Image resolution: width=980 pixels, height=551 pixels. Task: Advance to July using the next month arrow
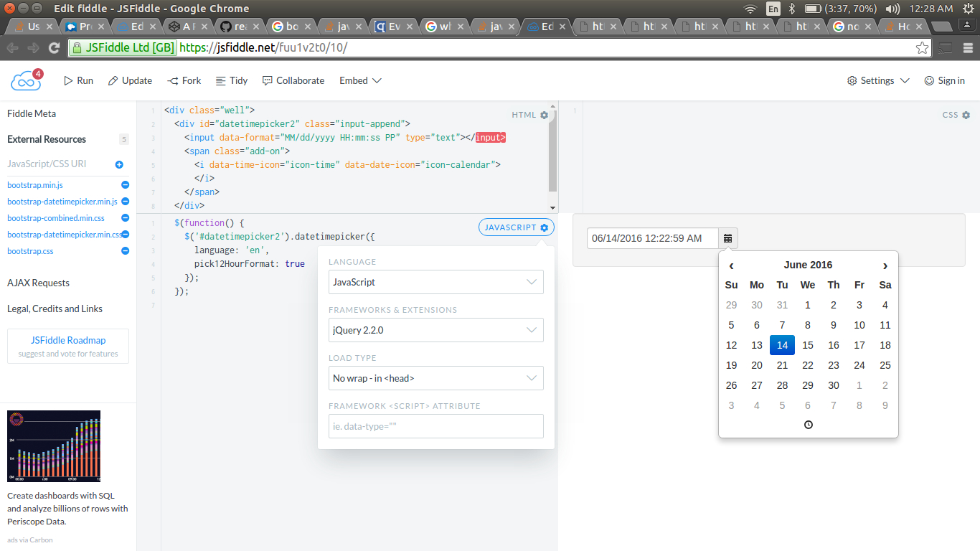pyautogui.click(x=885, y=265)
